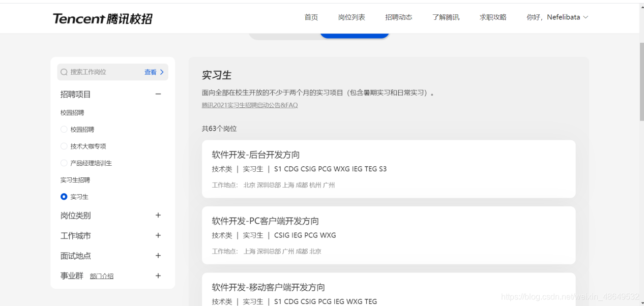Image resolution: width=644 pixels, height=306 pixels.
Task: Click the 实习生招聘 group label
Action: click(75, 180)
